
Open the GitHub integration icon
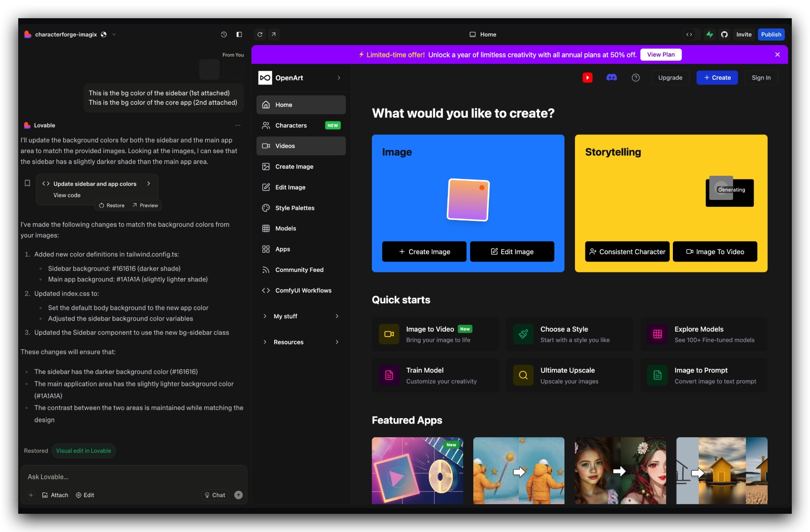point(724,35)
